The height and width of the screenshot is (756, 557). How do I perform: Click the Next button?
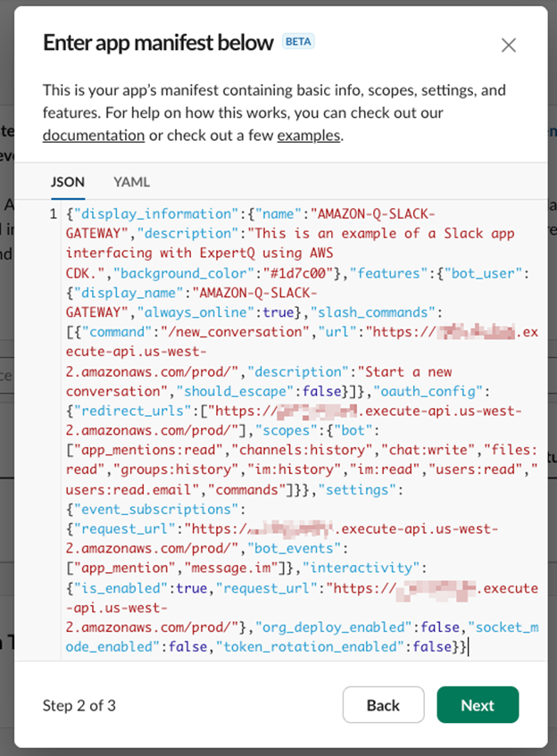click(478, 705)
